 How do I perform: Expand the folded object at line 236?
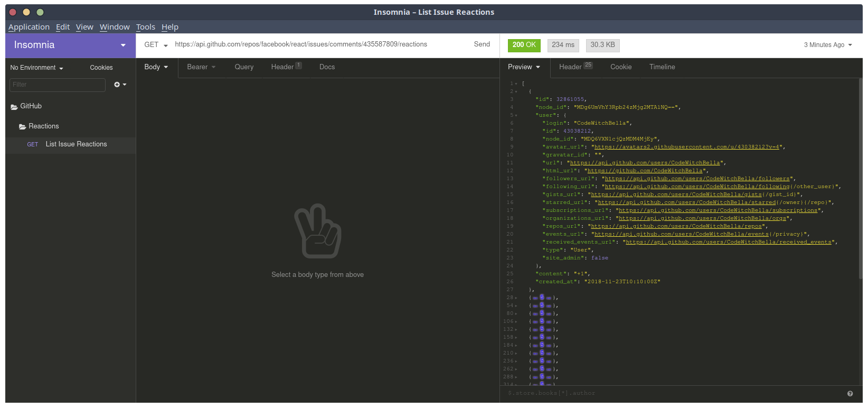click(516, 361)
